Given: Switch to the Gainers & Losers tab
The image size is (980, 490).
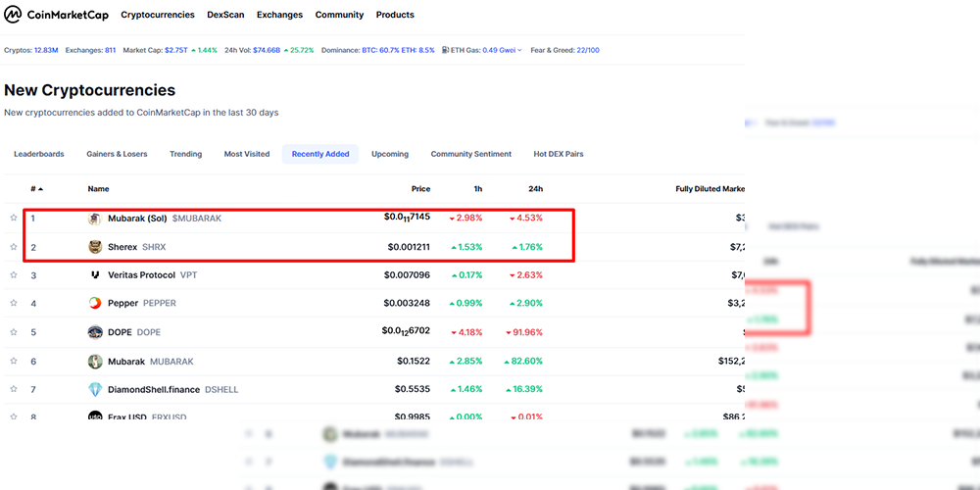Looking at the screenshot, I should click(x=117, y=154).
